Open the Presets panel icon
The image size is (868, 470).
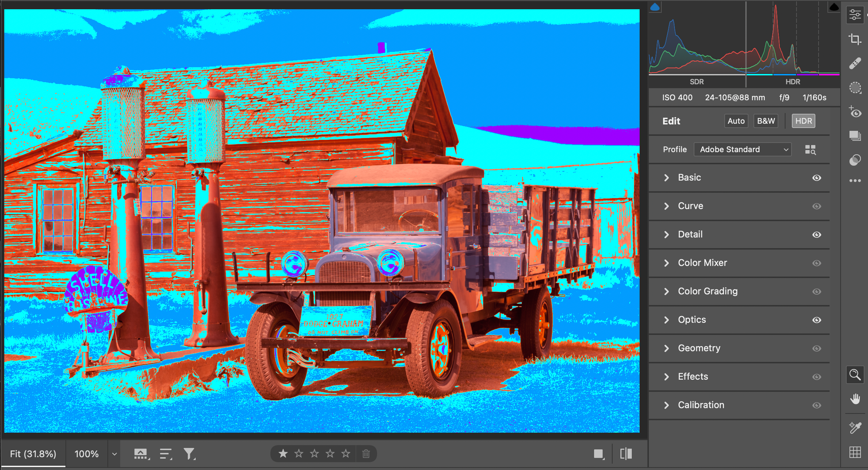point(855,160)
